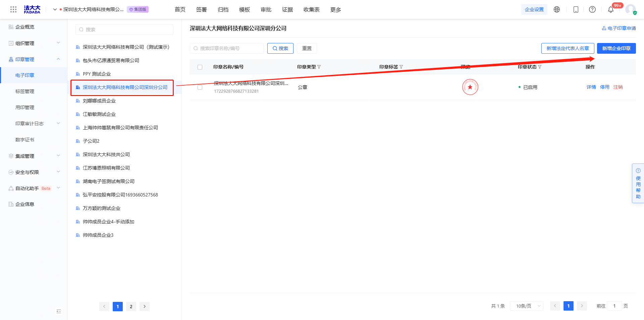
Task: Open the notifications bell
Action: [x=611, y=9]
